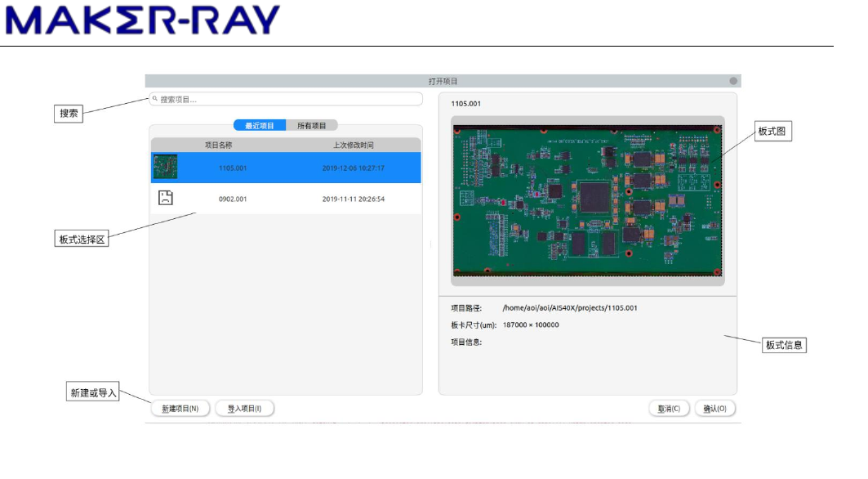Click the 板卡尺寸(um) label

click(x=474, y=325)
